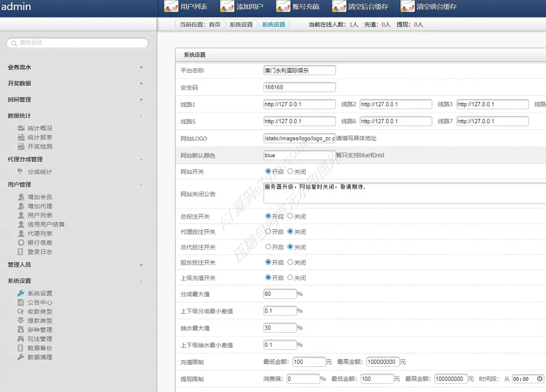Click the 统计报表 sidebar icon

[21, 137]
